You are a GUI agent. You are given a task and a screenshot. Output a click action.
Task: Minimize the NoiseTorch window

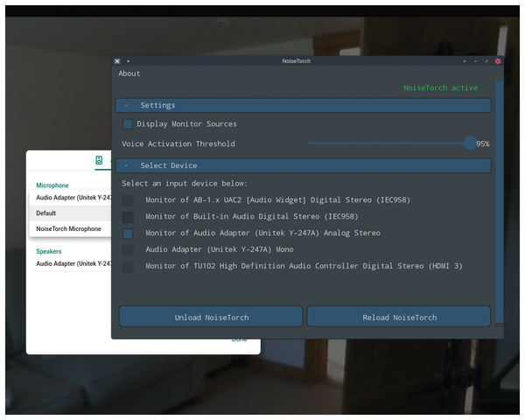(475, 61)
